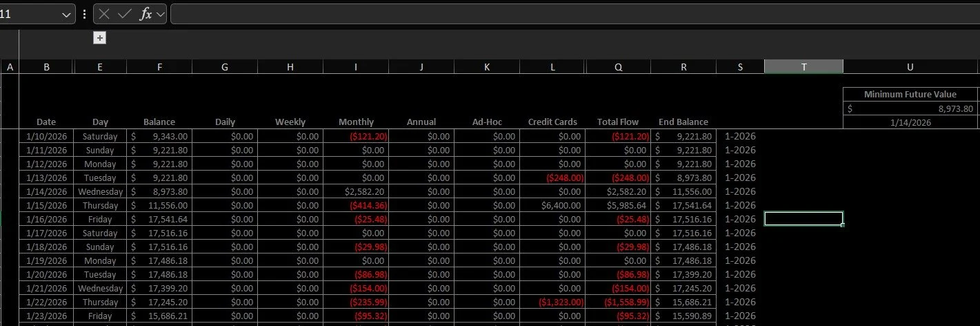Screen dimensions: 980x326
Task: Click the formula bar options dots
Action: 84,15
